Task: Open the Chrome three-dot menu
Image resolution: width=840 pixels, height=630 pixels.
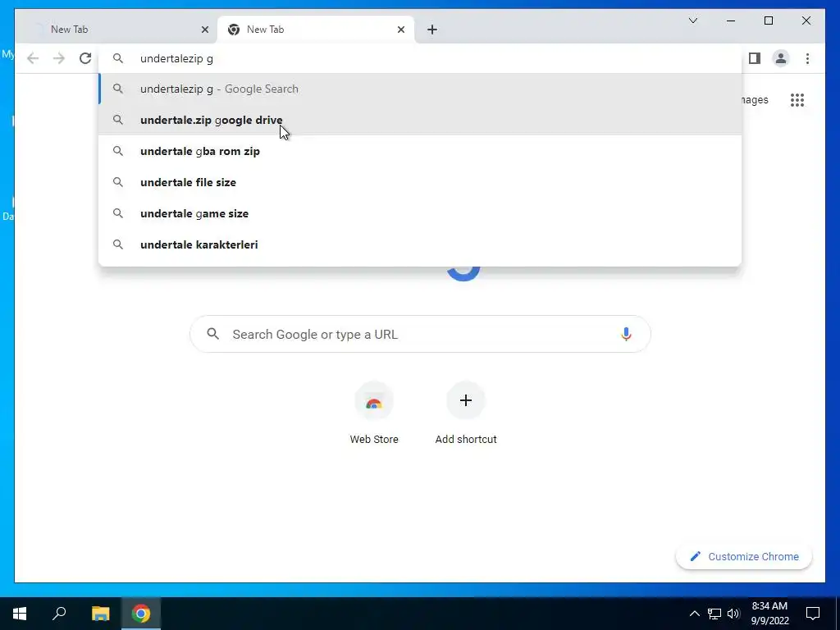Action: click(807, 58)
